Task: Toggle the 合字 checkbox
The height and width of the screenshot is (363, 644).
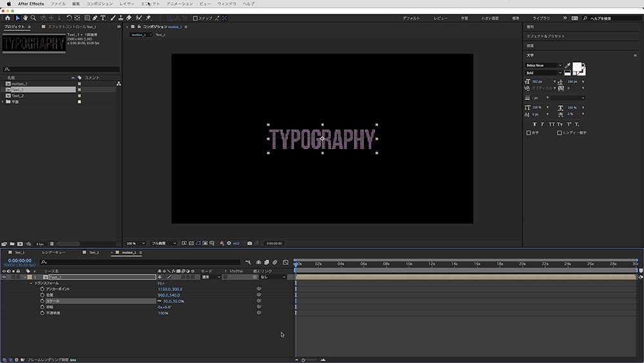Action: (x=529, y=133)
